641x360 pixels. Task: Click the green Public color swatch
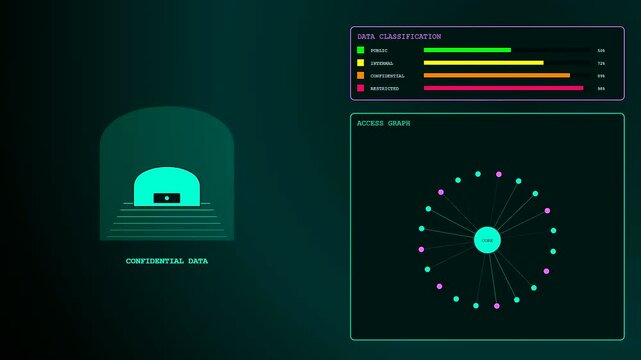(360, 50)
